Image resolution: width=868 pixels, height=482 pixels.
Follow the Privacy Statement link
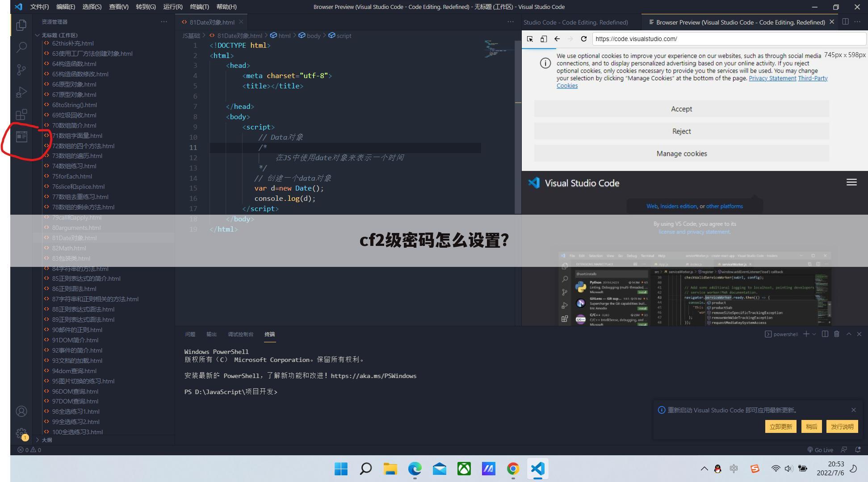(x=772, y=78)
